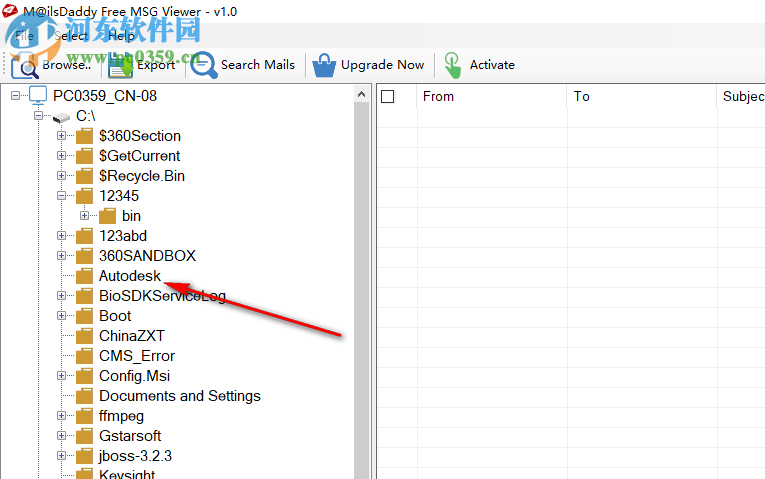This screenshot has height=479, width=765.
Task: Select the PC0359_CN-08 computer name
Action: coord(105,96)
